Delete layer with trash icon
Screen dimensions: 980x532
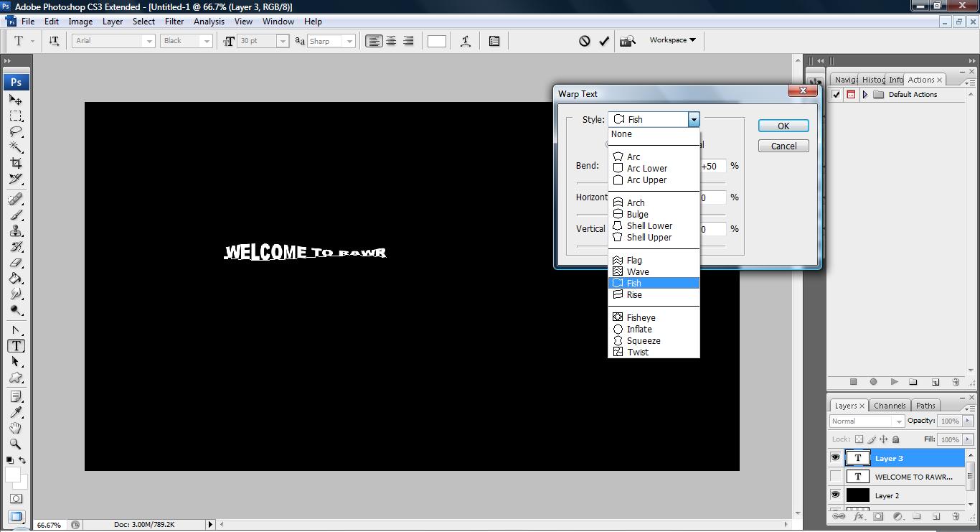pos(956,517)
